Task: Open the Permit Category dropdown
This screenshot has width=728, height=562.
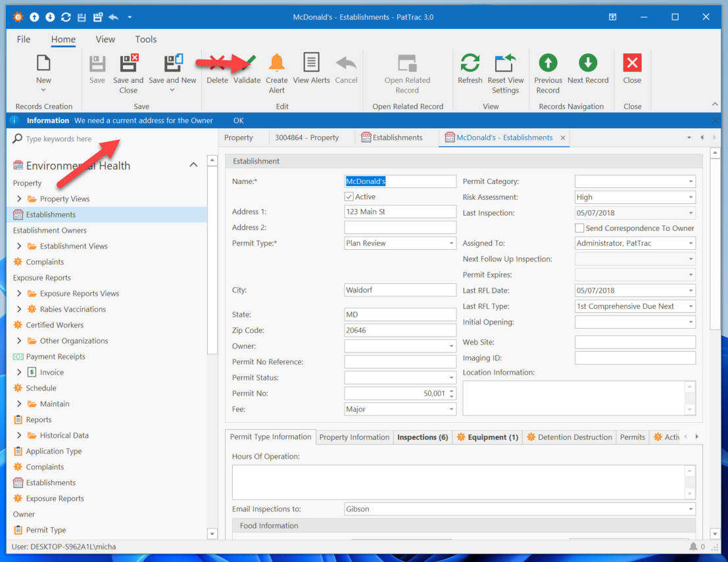Action: click(x=691, y=181)
